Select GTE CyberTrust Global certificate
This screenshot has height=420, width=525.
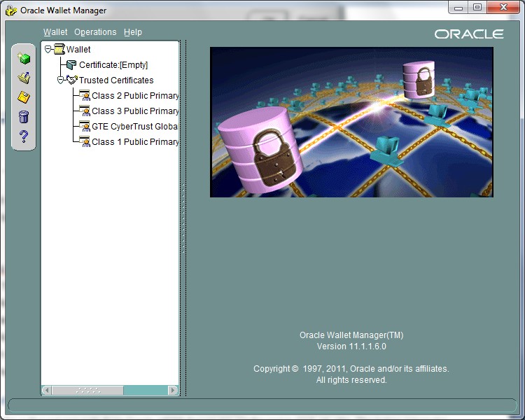pyautogui.click(x=135, y=126)
